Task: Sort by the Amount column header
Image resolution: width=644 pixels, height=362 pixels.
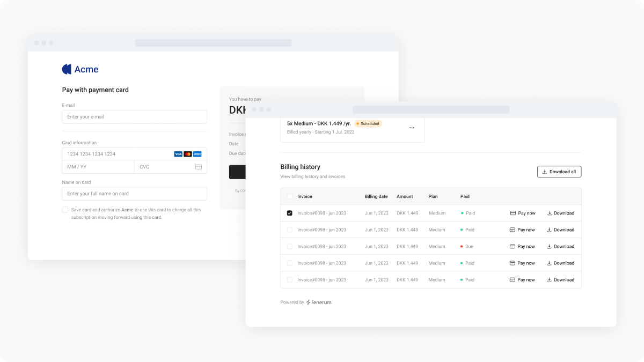Action: click(x=405, y=197)
